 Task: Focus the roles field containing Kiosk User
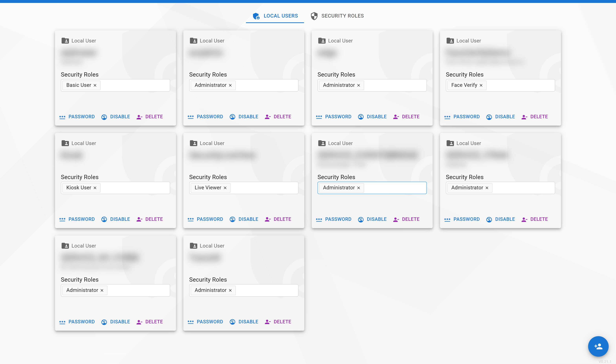pos(115,188)
